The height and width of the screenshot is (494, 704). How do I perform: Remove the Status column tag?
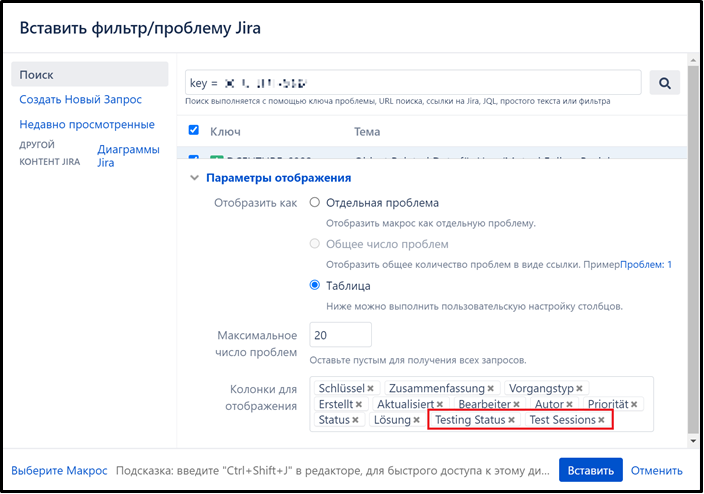[x=355, y=420]
